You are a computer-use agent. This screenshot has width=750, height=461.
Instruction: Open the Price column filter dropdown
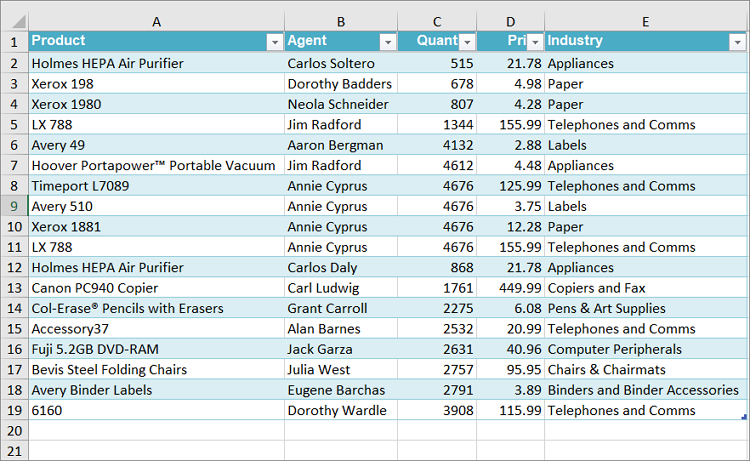tap(535, 43)
